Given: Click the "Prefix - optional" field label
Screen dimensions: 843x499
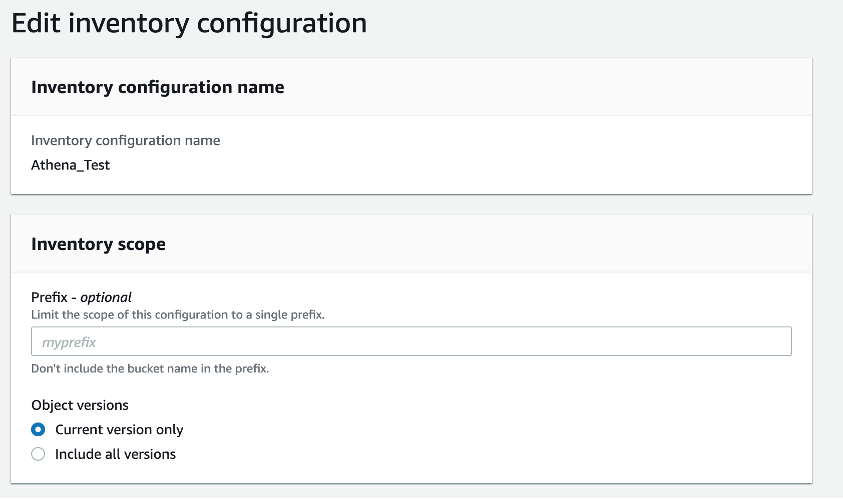Looking at the screenshot, I should pyautogui.click(x=81, y=297).
